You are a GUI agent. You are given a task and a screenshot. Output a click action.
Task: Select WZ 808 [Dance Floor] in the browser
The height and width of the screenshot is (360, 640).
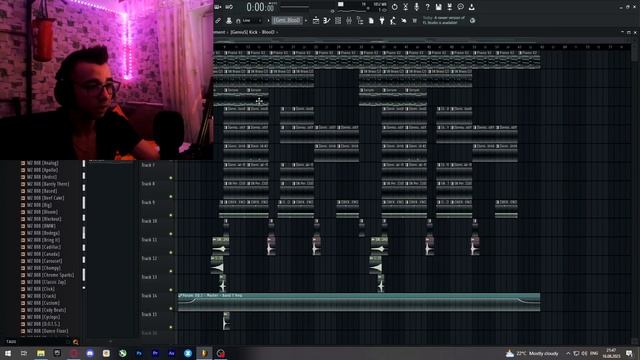coord(47,331)
